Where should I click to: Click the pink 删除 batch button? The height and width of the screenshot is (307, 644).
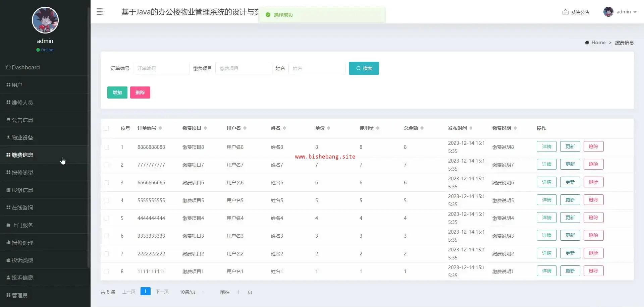click(x=140, y=93)
